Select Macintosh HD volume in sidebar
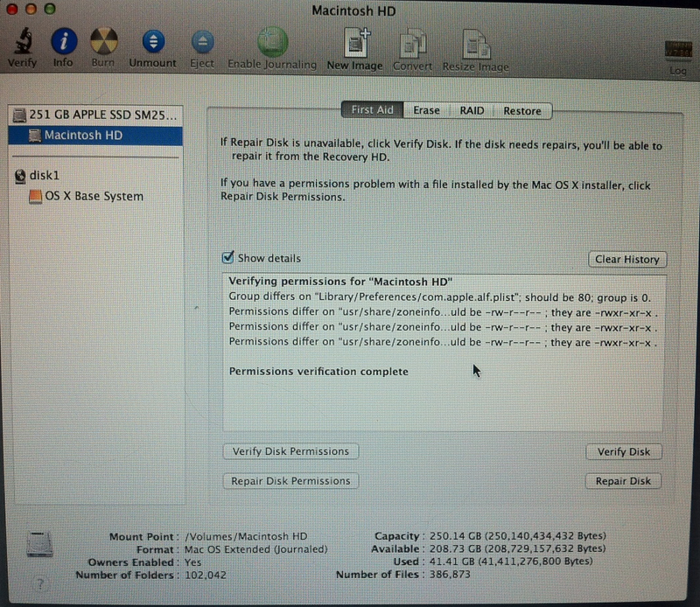Image resolution: width=700 pixels, height=607 pixels. [x=95, y=136]
